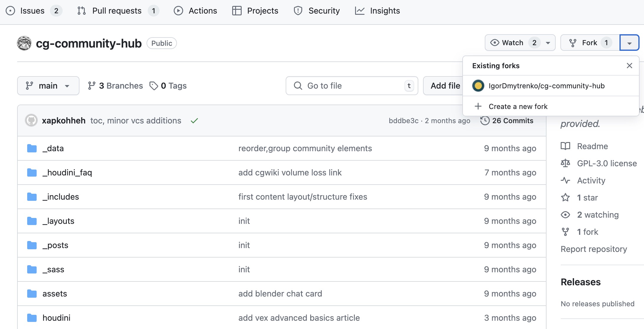The image size is (644, 329).
Task: Click the commits history clock icon
Action: [485, 120]
